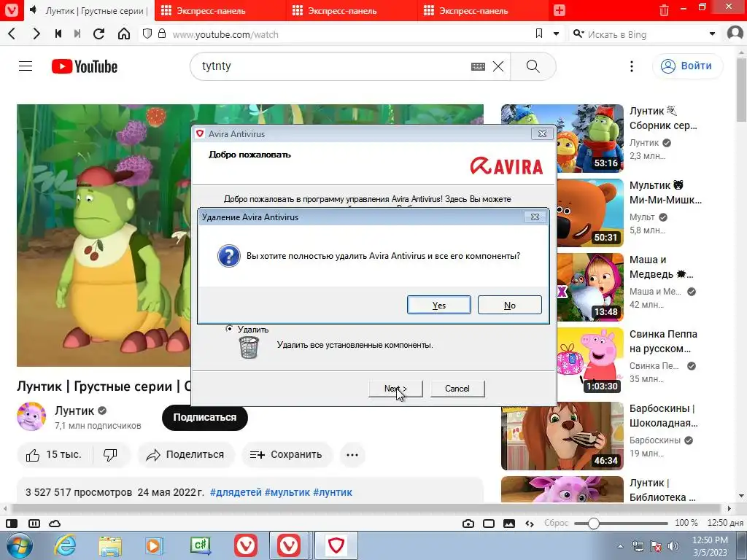Open the Барбоскины thumbnail 46:34
The width and height of the screenshot is (747, 560).
[562, 436]
